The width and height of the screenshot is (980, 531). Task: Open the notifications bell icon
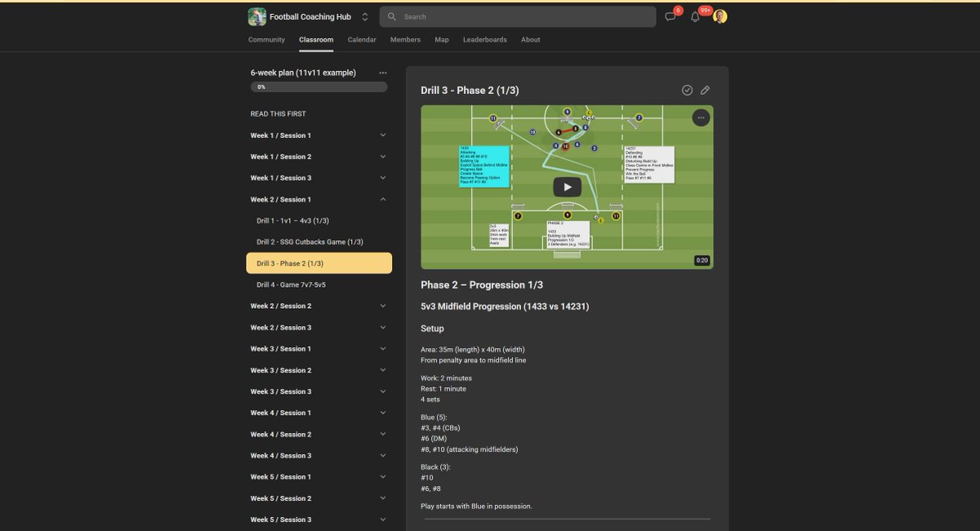696,16
